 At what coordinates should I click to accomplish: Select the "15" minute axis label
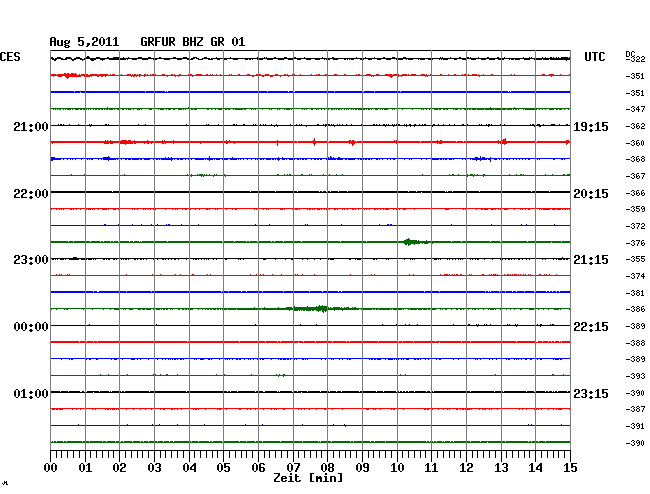pyautogui.click(x=570, y=468)
